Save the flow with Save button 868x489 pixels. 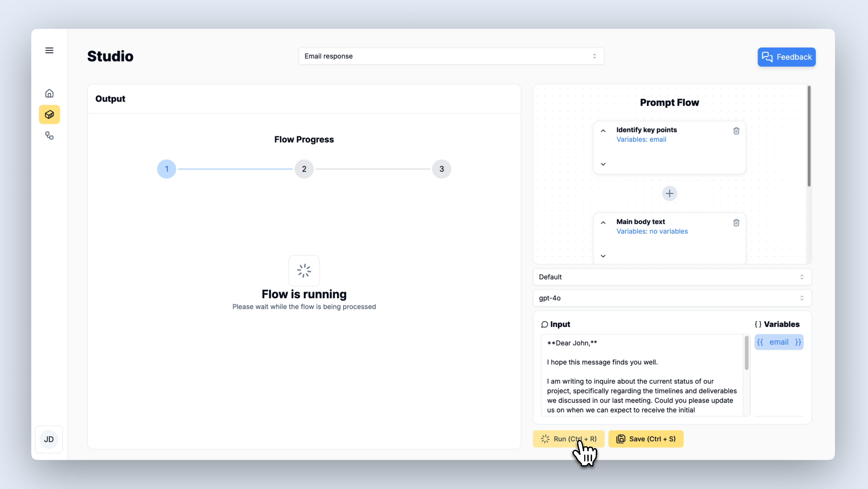646,439
